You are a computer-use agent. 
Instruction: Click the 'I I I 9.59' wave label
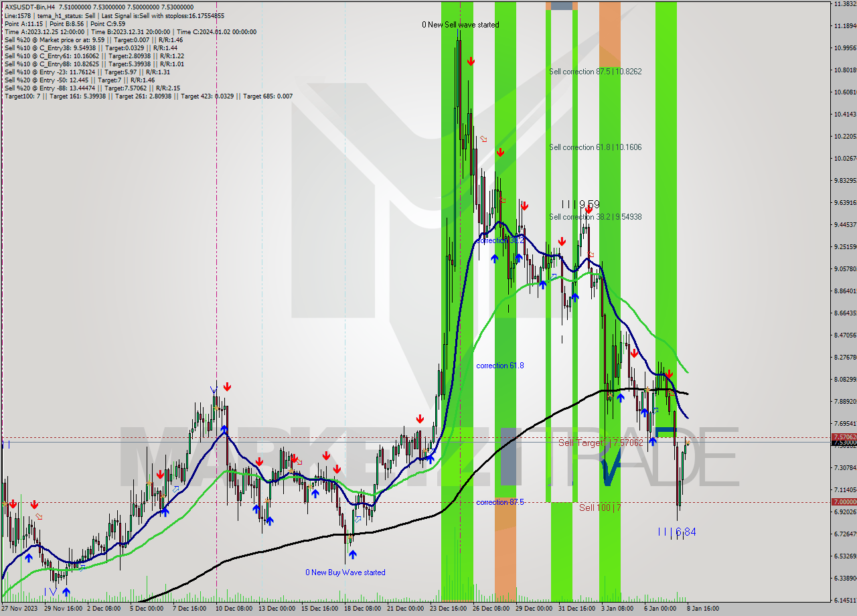pos(580,204)
